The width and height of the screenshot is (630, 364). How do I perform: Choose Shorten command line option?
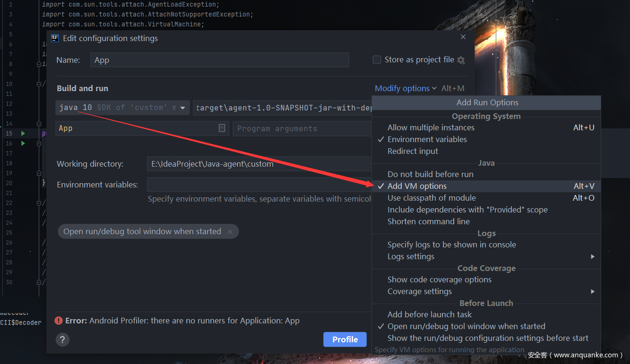pos(428,221)
